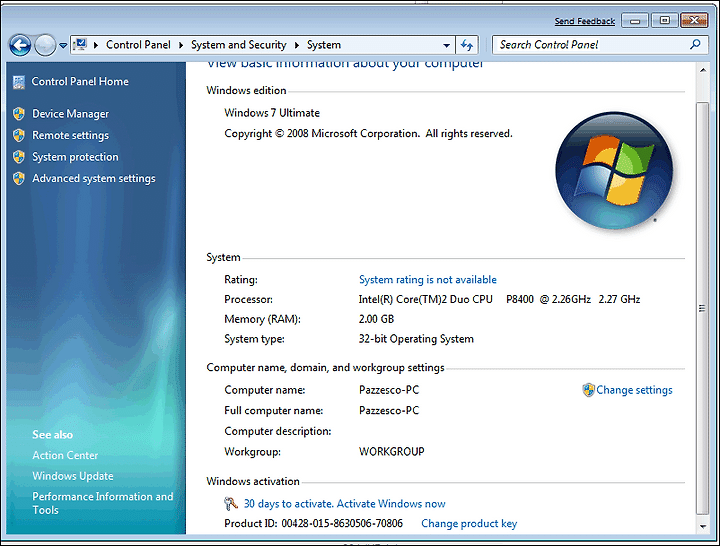Click the shield icon beside Advanced system settings

(x=19, y=178)
